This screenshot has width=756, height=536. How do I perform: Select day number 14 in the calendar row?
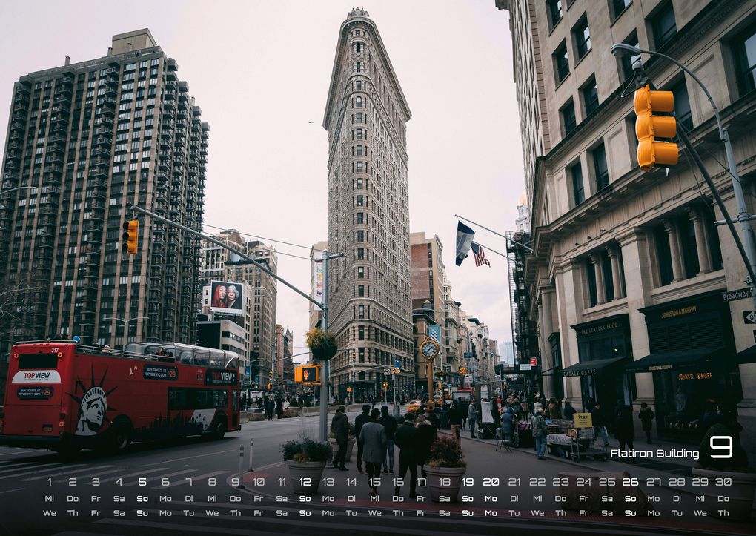pos(351,481)
